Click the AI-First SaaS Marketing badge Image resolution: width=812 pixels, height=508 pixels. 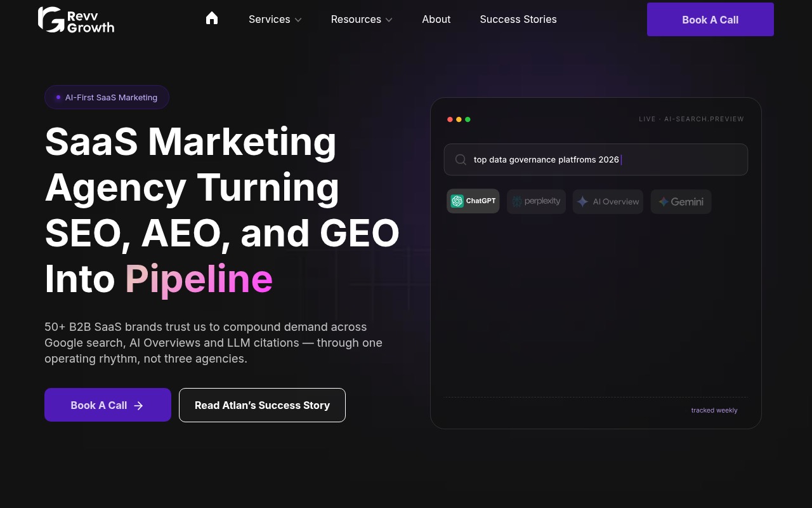pyautogui.click(x=107, y=97)
